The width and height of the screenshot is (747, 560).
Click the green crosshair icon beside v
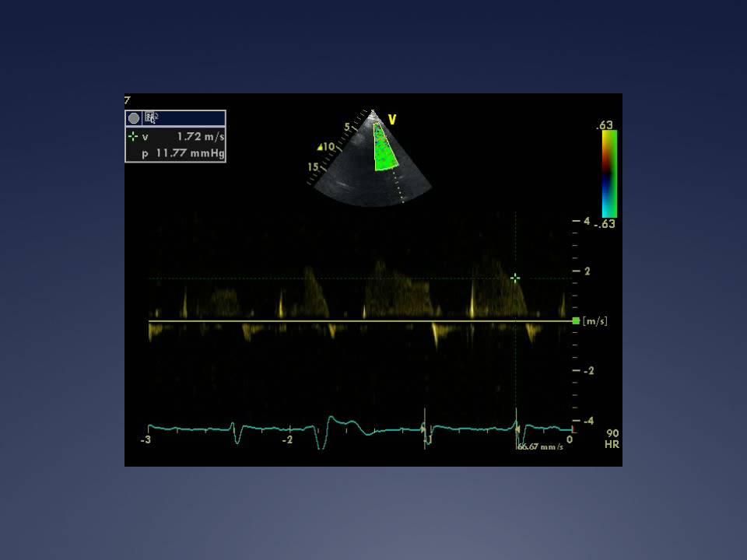click(133, 137)
